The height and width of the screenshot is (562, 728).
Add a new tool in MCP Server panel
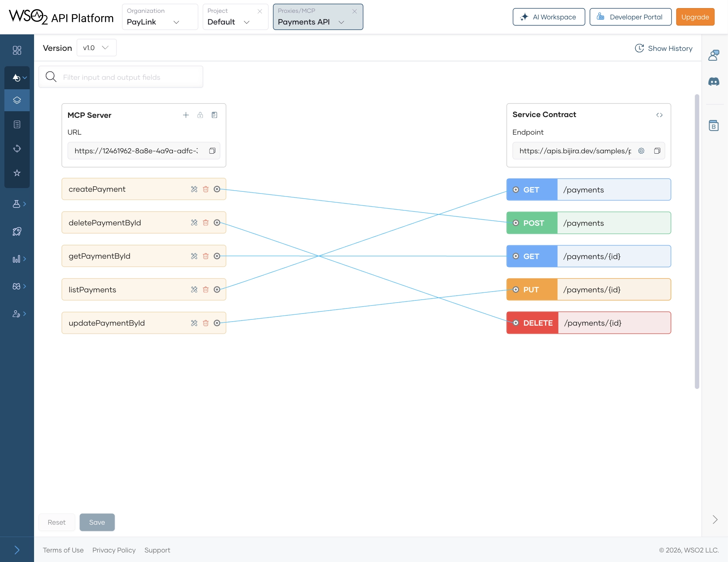(186, 115)
